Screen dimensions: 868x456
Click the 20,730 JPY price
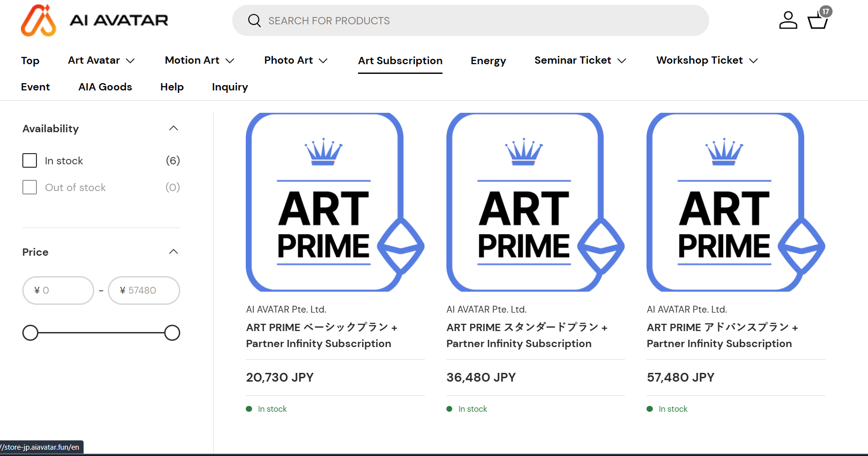coord(280,377)
